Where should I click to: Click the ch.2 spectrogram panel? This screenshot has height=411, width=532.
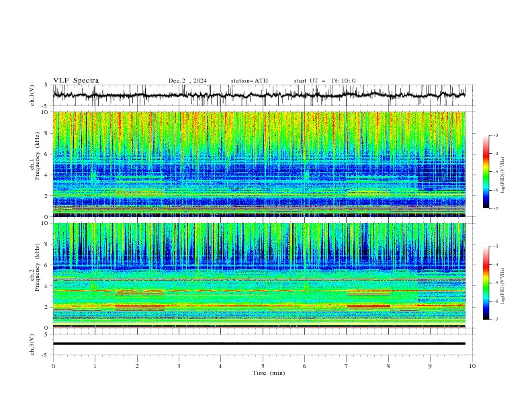pos(259,275)
